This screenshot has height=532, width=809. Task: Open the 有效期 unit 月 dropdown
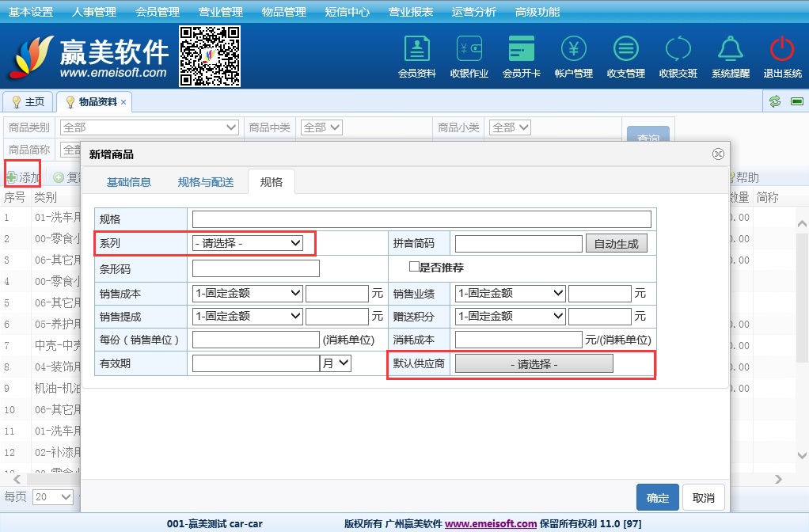pyautogui.click(x=335, y=363)
